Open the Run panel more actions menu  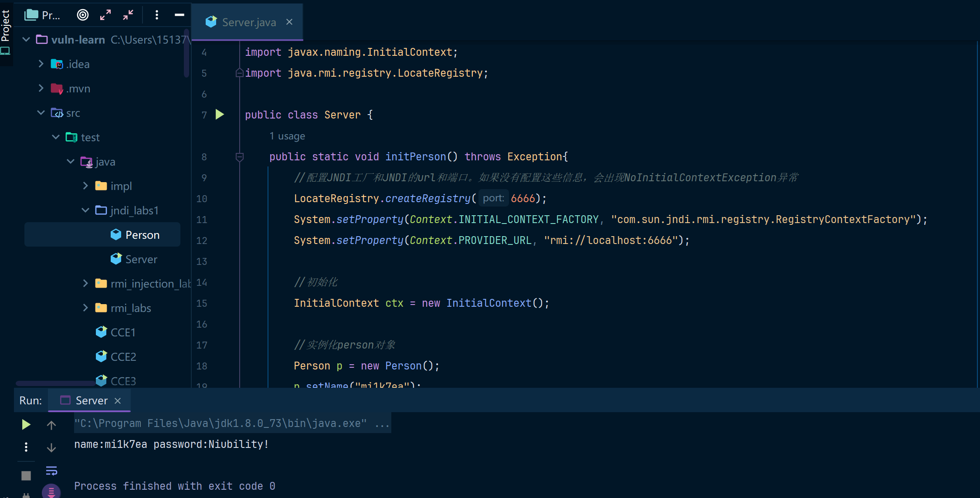[x=26, y=447]
